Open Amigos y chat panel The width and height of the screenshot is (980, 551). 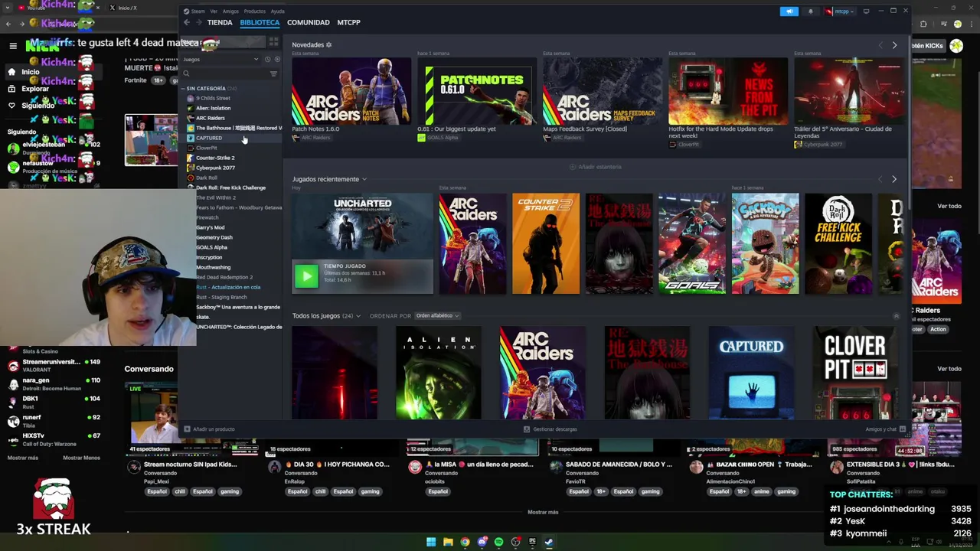(x=885, y=429)
